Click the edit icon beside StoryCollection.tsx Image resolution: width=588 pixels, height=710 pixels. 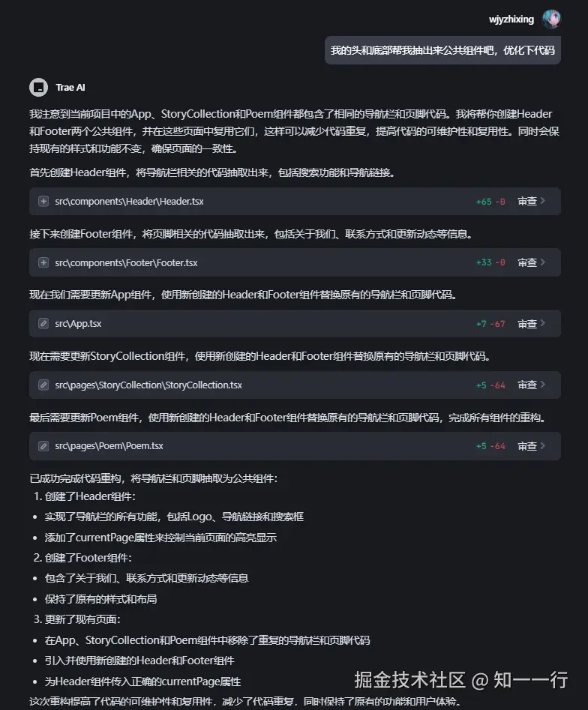(43, 385)
